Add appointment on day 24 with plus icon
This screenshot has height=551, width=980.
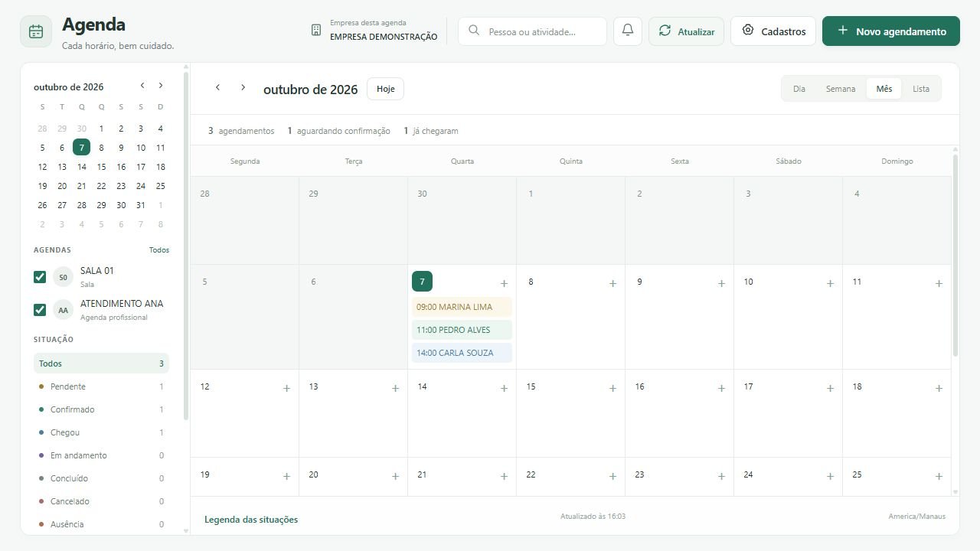coord(830,476)
